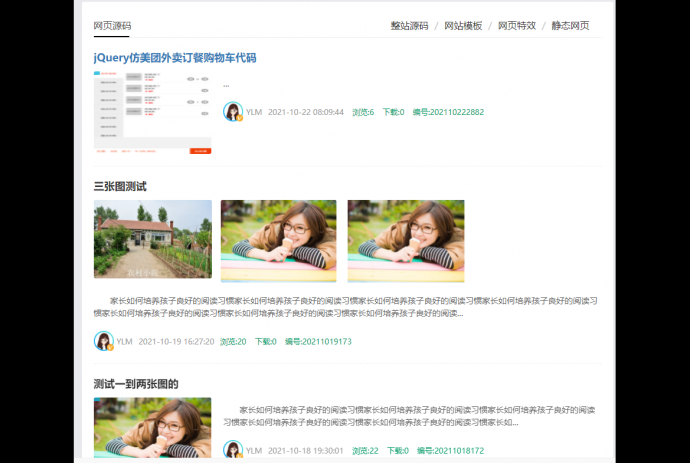Select the 网页源码 tab
The height and width of the screenshot is (463, 690).
(x=112, y=26)
